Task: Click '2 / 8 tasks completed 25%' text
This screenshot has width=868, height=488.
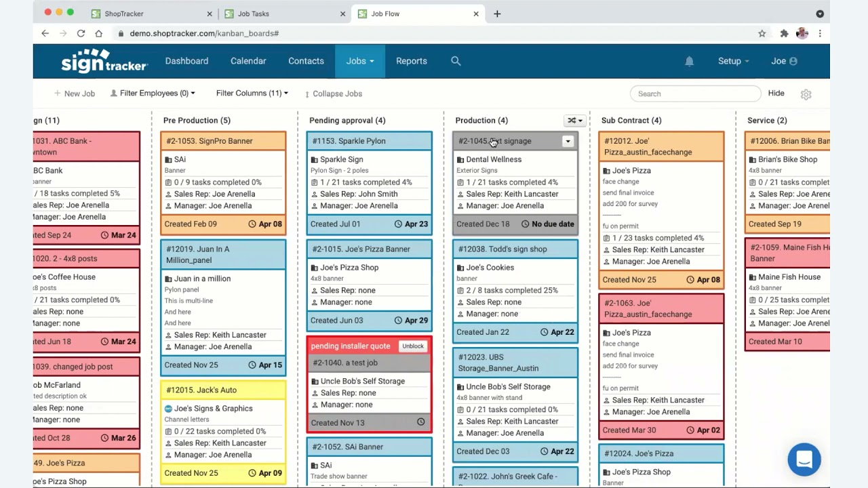Action: click(512, 291)
